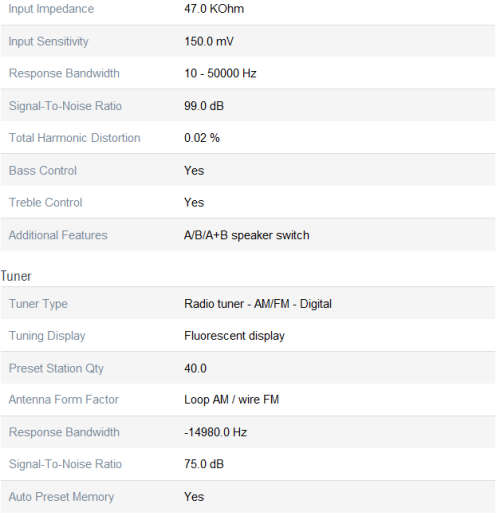
Task: Click the Tuner section heading
Action: [x=16, y=277]
